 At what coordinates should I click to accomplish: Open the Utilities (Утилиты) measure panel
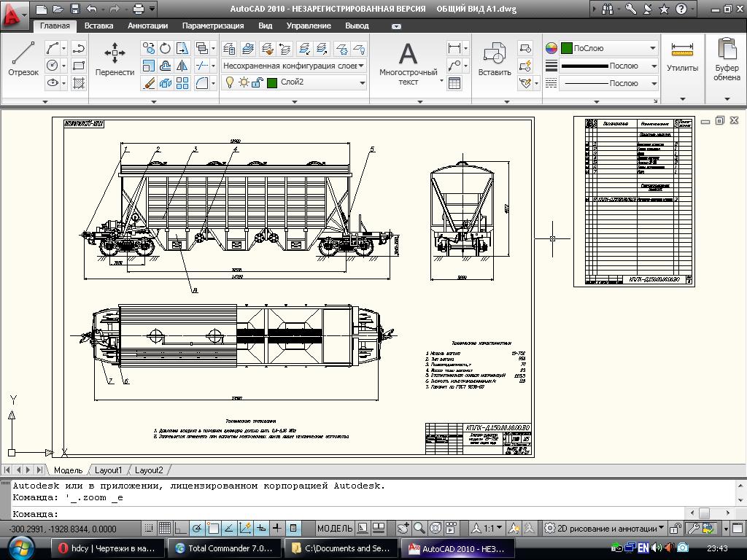(682, 58)
